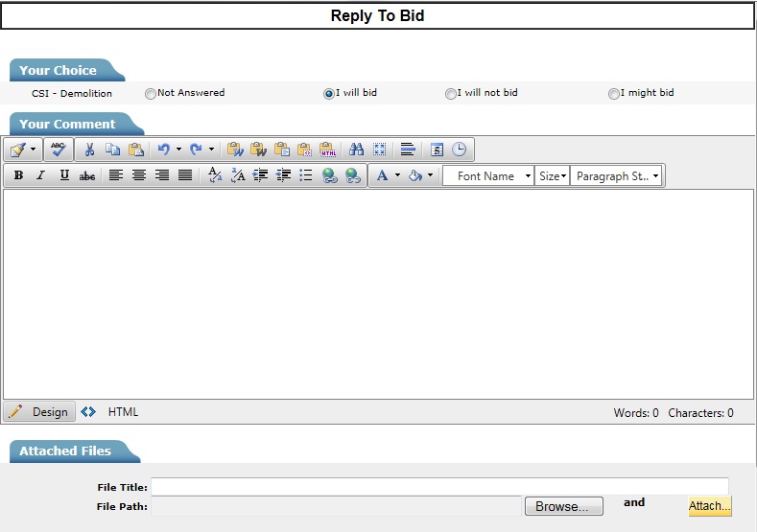Switch to HTML view tab
The height and width of the screenshot is (532, 757).
pyautogui.click(x=110, y=412)
